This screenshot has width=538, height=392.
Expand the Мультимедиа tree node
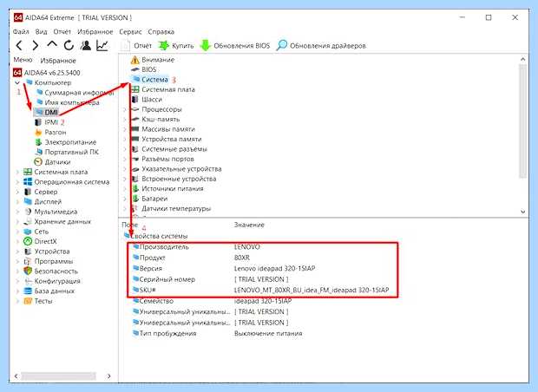point(17,212)
